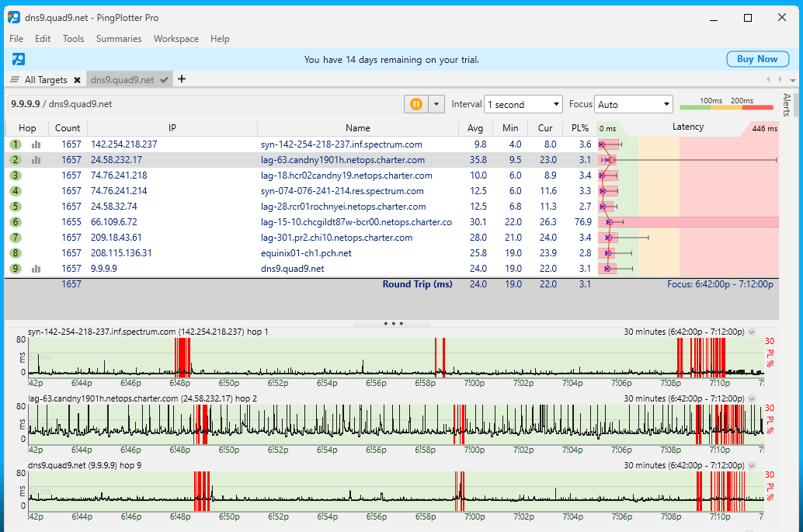Click the Buy Now button
This screenshot has height=532, width=803.
point(756,59)
